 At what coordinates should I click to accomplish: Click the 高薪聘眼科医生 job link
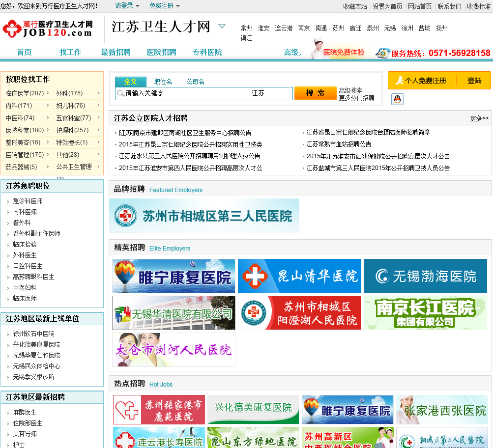click(33, 277)
